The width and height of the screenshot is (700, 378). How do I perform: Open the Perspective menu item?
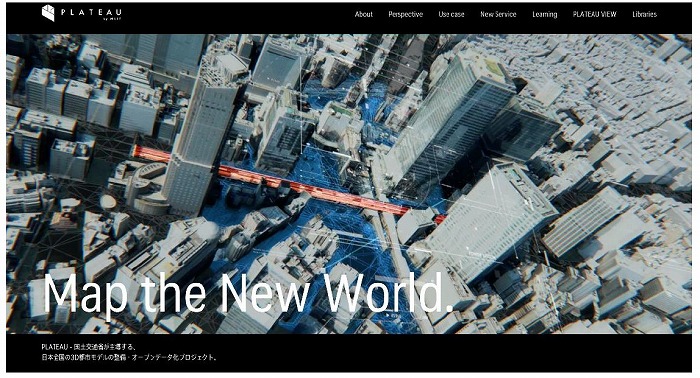[x=405, y=14]
